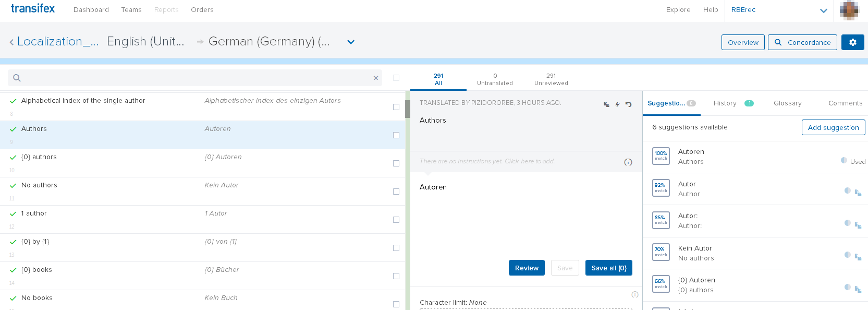Image resolution: width=868 pixels, height=310 pixels.
Task: Toggle the select-all strings checkbox
Action: (x=396, y=78)
